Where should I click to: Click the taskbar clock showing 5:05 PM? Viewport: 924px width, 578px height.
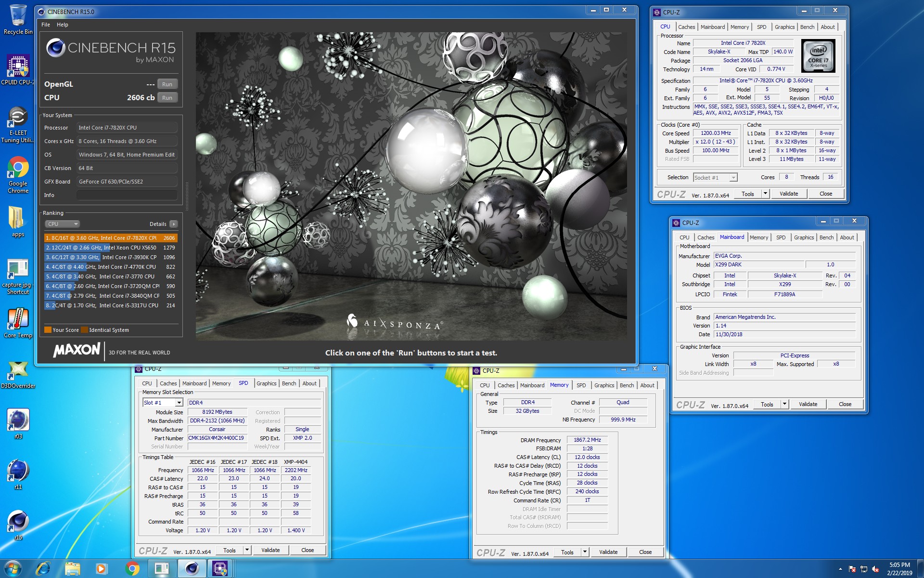[x=899, y=569]
